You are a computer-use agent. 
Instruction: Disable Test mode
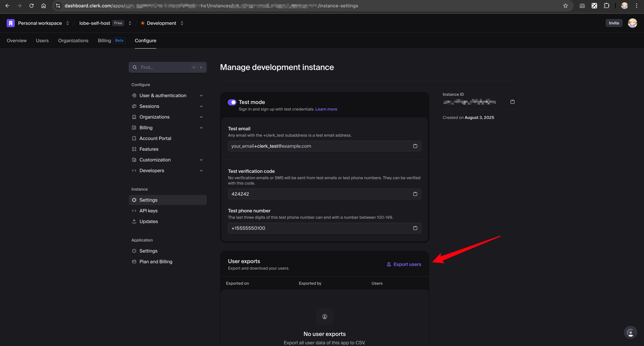232,102
